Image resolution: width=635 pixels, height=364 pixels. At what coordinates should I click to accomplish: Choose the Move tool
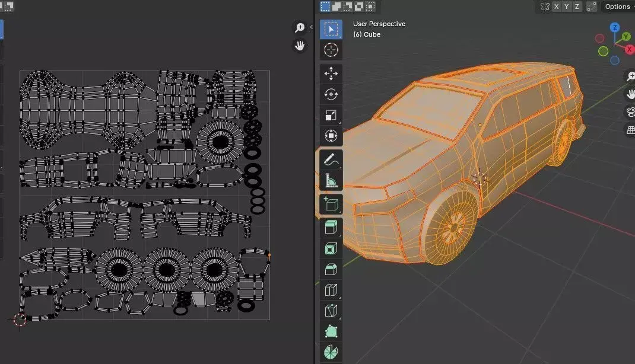coord(331,74)
